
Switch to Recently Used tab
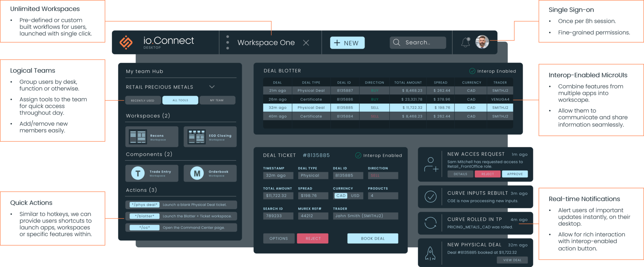pyautogui.click(x=143, y=100)
